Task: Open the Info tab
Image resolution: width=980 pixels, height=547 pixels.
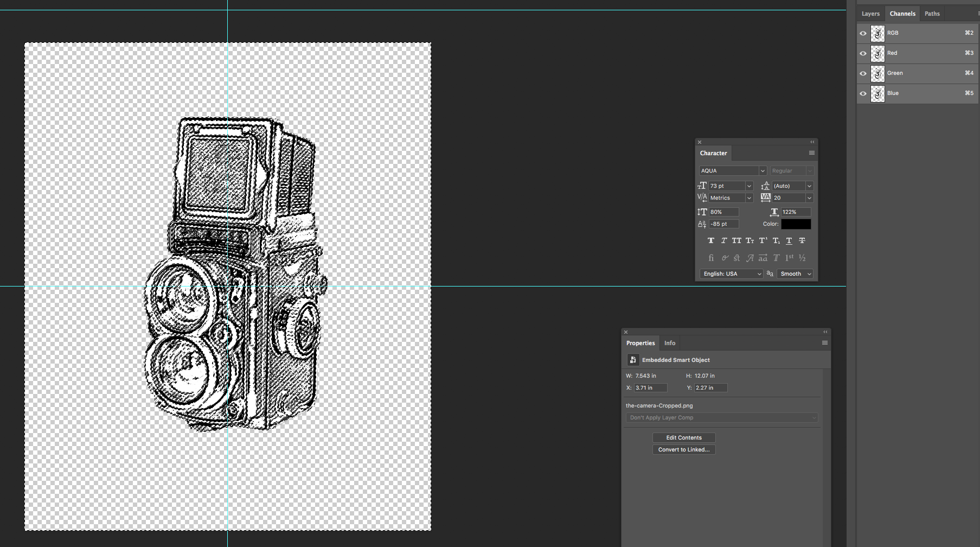Action: 670,343
